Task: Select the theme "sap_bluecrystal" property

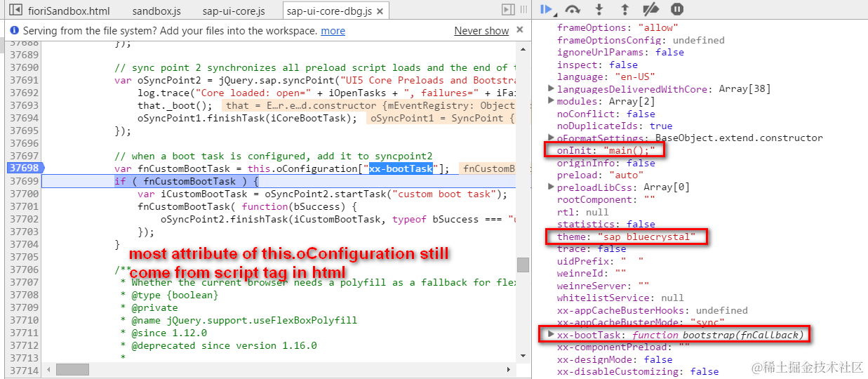Action: click(626, 237)
